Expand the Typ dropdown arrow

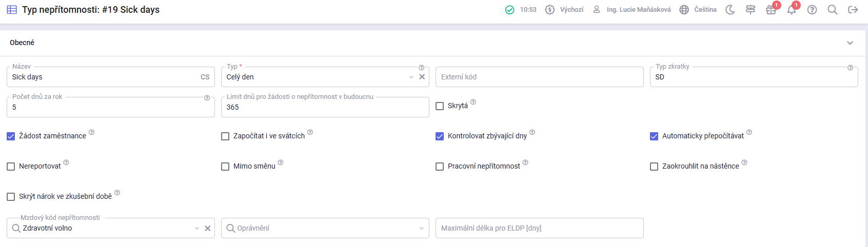[411, 77]
